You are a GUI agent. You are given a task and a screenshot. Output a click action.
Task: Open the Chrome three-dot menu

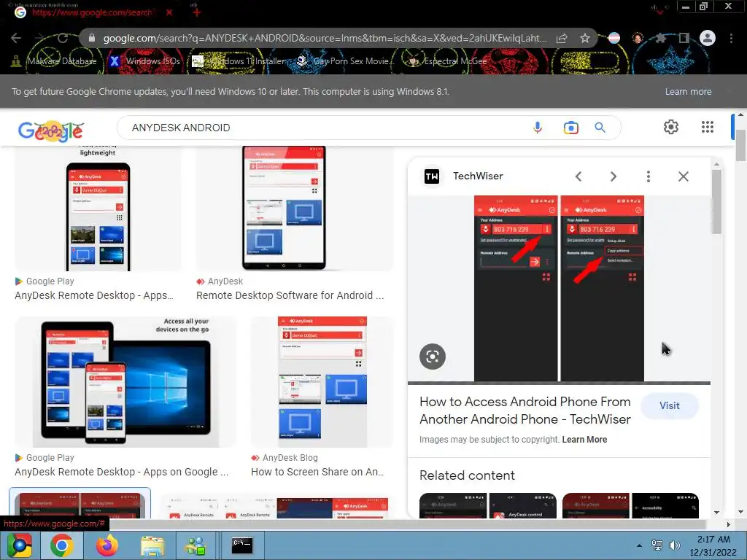tap(731, 38)
